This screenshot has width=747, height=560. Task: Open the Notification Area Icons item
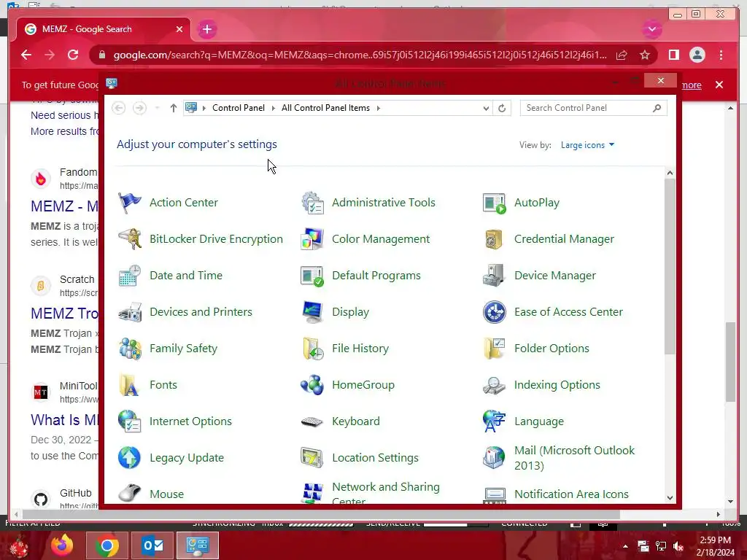(571, 494)
